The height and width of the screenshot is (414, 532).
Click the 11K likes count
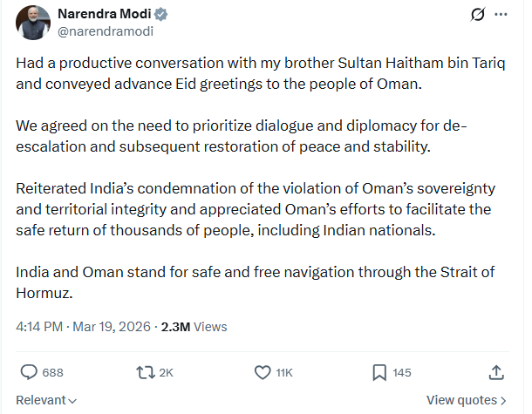point(284,372)
